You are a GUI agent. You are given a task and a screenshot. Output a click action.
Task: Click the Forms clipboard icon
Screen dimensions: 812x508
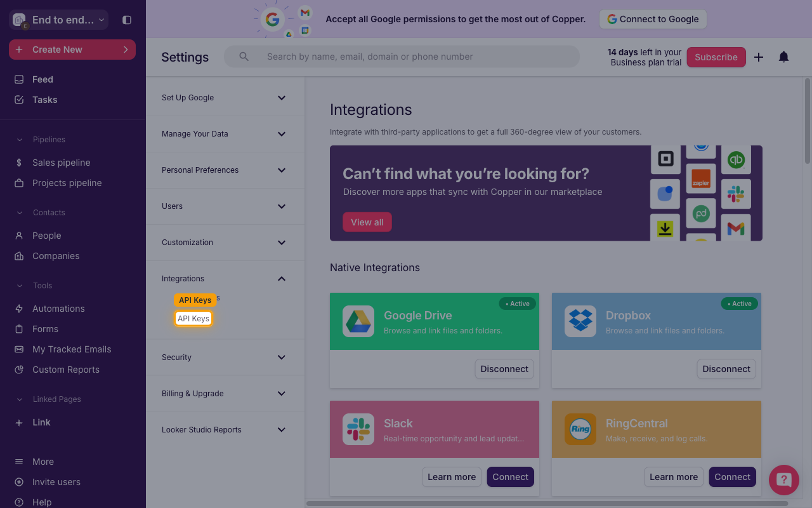click(19, 329)
